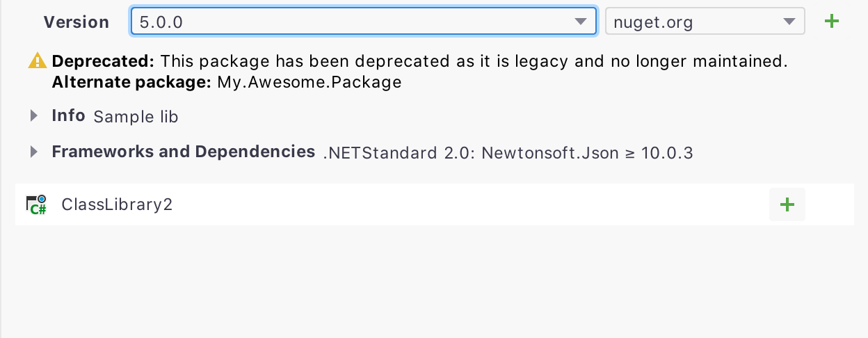Click the Version label
The width and height of the screenshot is (868, 338).
(x=77, y=22)
